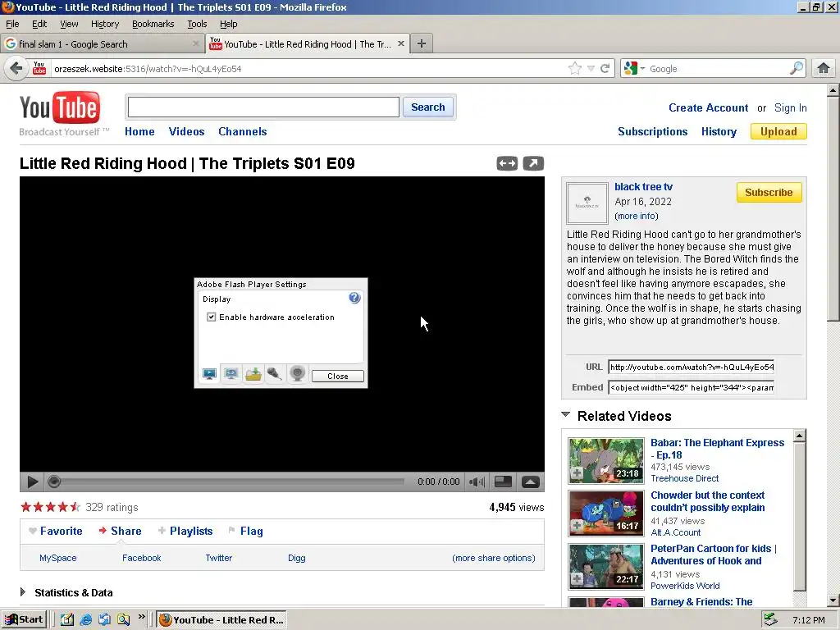This screenshot has height=630, width=840.
Task: Click the Flash settings help question icon
Action: coord(354,298)
